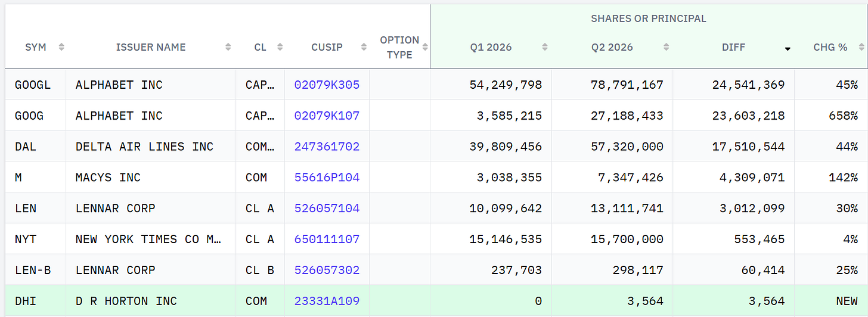Image resolution: width=868 pixels, height=317 pixels.
Task: Click the DIFF column header label
Action: coord(733,47)
